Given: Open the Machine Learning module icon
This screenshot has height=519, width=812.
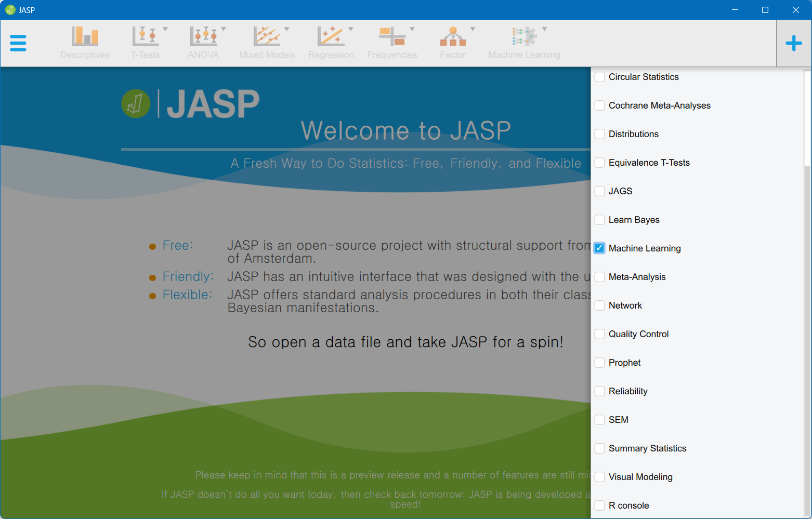Looking at the screenshot, I should tap(524, 36).
